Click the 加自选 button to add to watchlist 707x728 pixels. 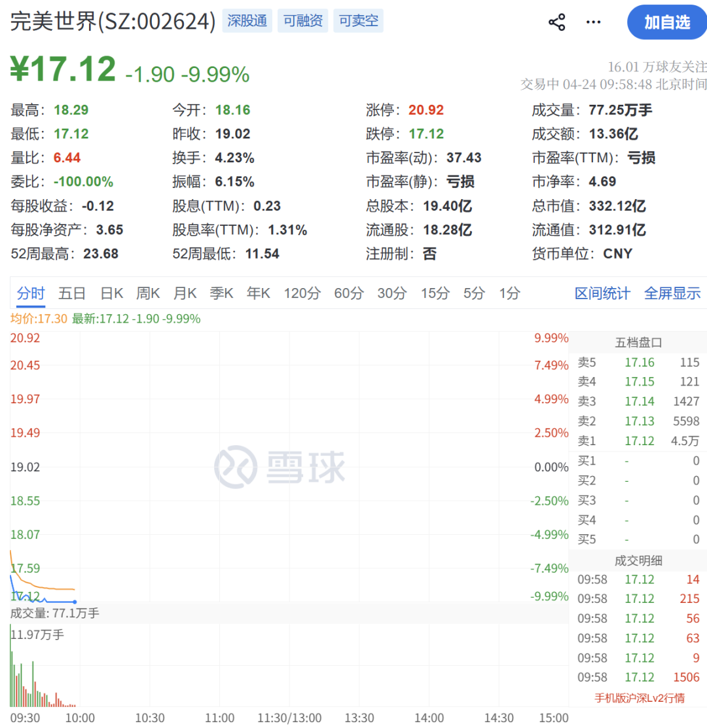[x=666, y=22]
